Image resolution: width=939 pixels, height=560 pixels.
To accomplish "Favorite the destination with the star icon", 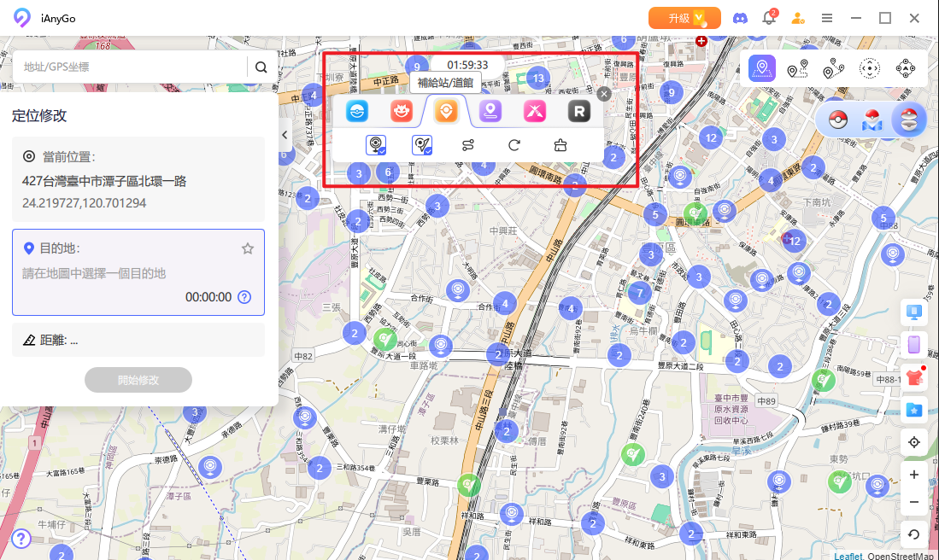I will point(247,248).
